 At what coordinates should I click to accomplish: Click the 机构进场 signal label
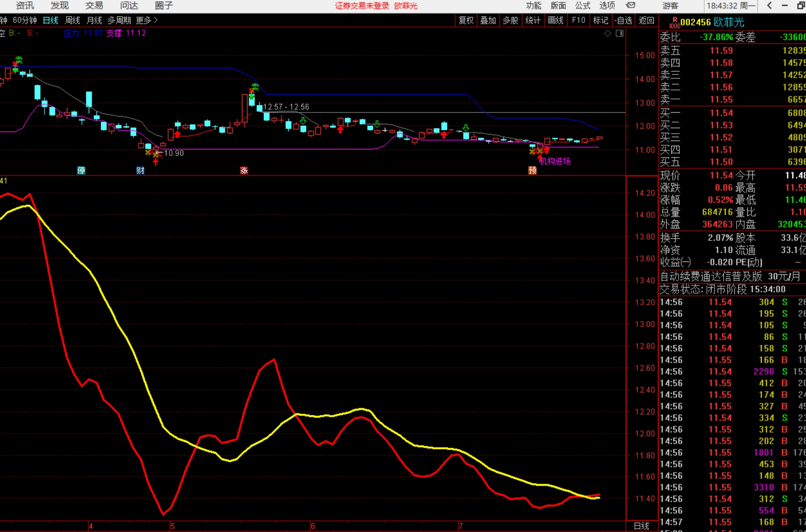555,161
